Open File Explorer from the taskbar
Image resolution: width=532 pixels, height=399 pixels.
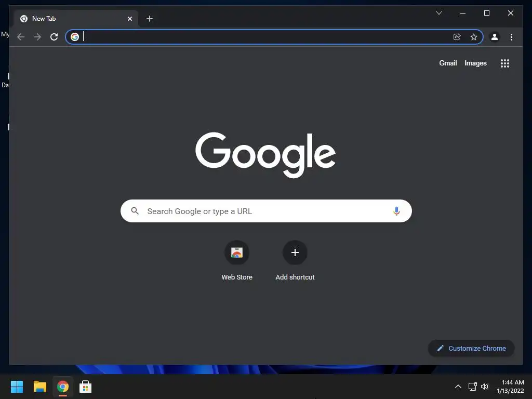point(39,387)
